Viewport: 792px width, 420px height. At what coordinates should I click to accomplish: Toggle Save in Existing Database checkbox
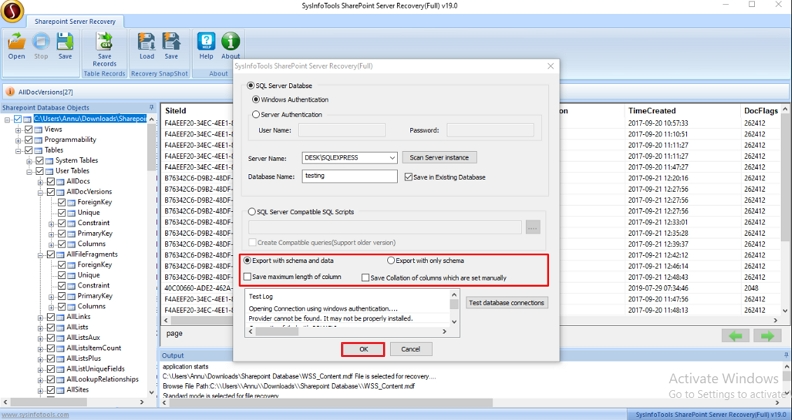408,177
